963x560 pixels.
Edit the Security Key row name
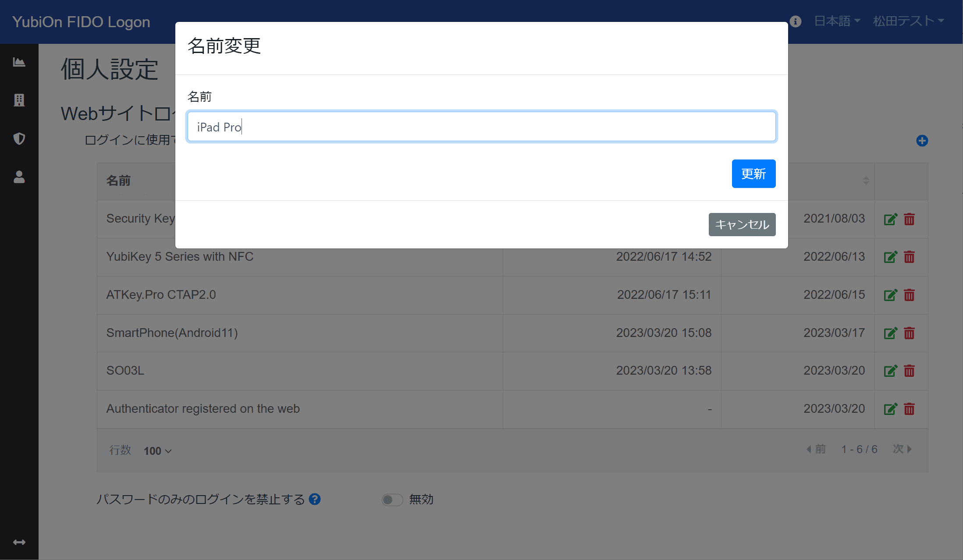[x=890, y=219]
